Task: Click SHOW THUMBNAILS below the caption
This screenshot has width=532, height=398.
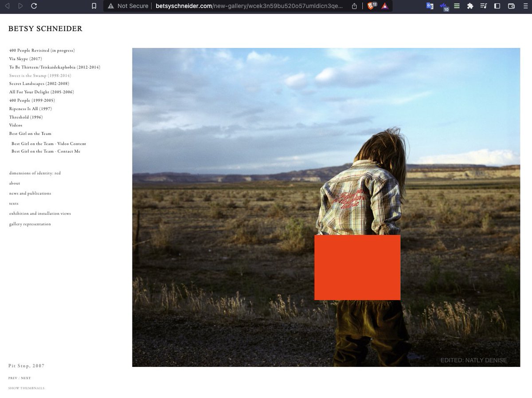Action: tap(26, 388)
